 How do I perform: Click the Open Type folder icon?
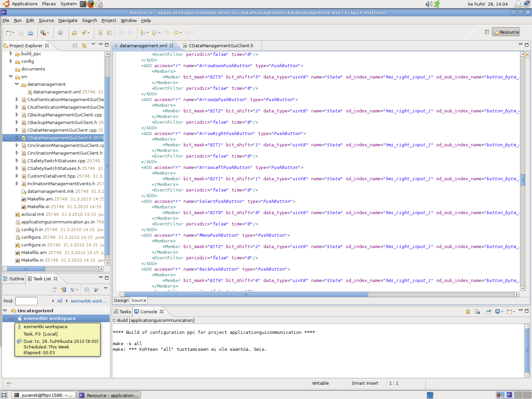(x=74, y=33)
